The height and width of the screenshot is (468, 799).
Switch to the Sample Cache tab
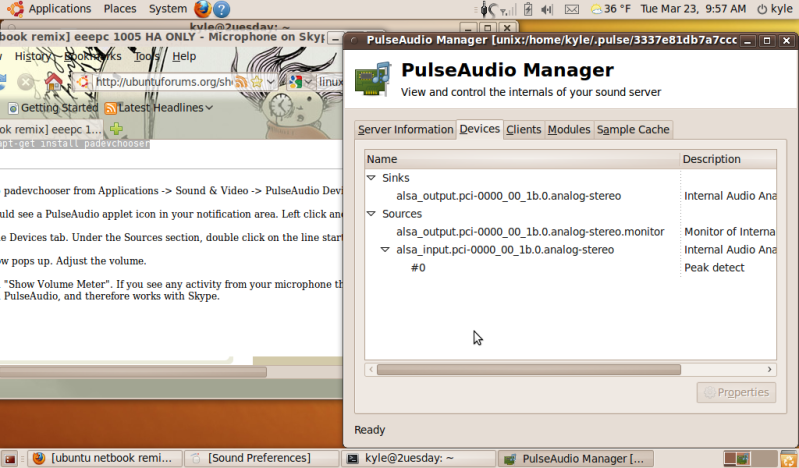click(x=633, y=130)
